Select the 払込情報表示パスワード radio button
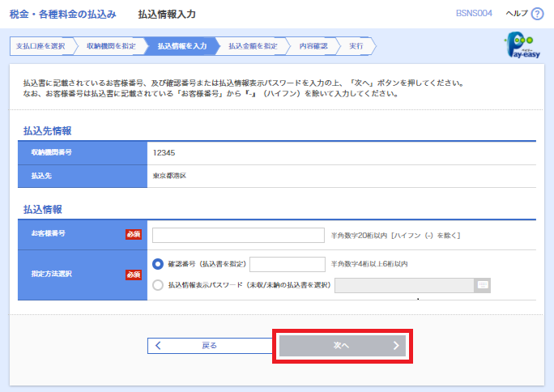 (158, 284)
